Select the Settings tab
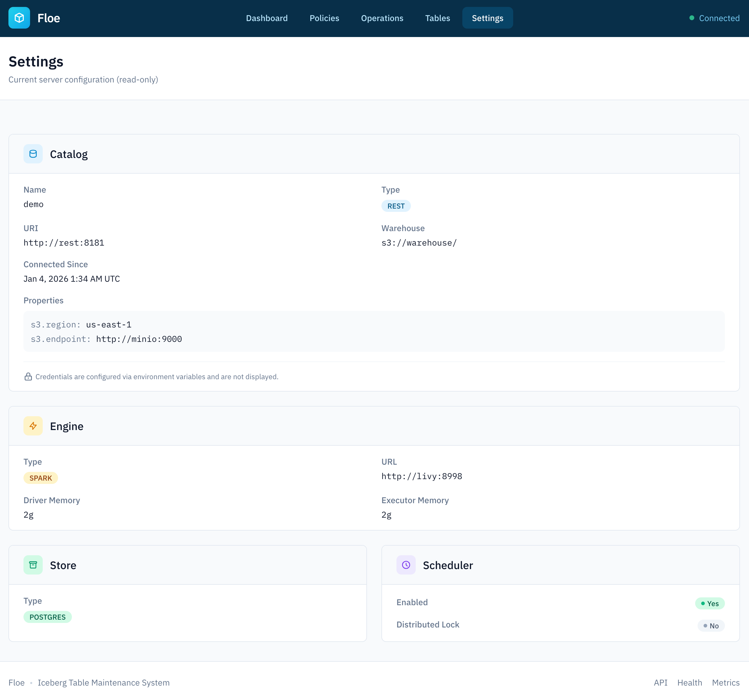The width and height of the screenshot is (749, 700). click(487, 18)
